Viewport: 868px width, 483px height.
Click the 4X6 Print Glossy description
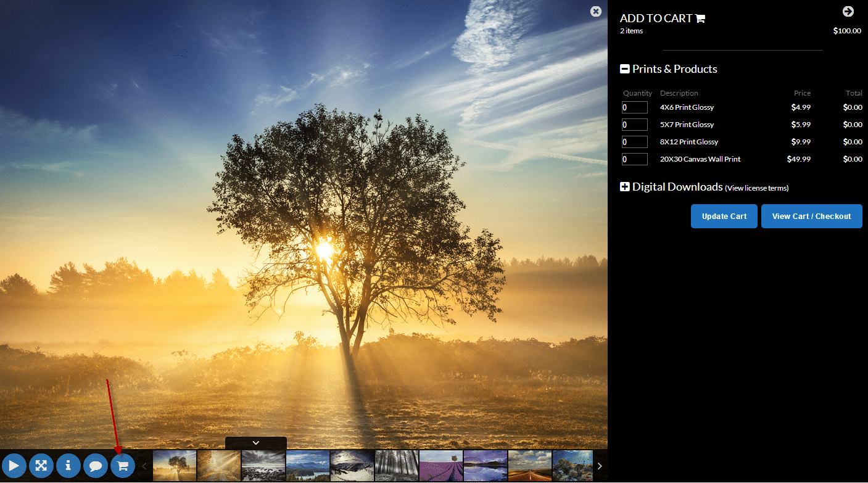(687, 107)
